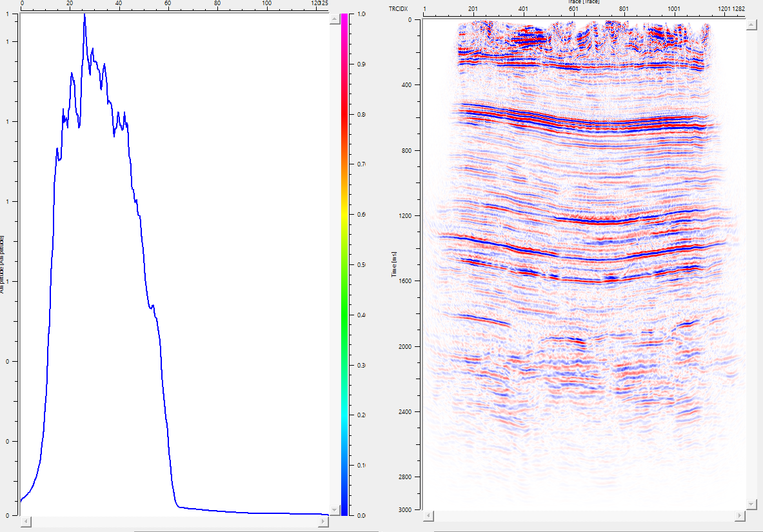The image size is (763, 532).
Task: Click trace number 201 on trace axis
Action: click(473, 9)
